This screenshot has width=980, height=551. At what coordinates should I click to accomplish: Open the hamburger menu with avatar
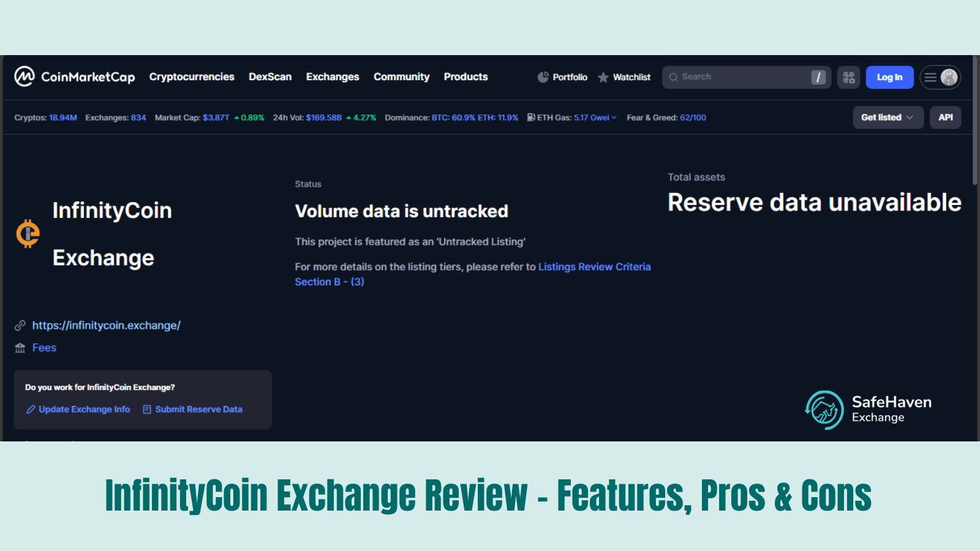[x=941, y=77]
